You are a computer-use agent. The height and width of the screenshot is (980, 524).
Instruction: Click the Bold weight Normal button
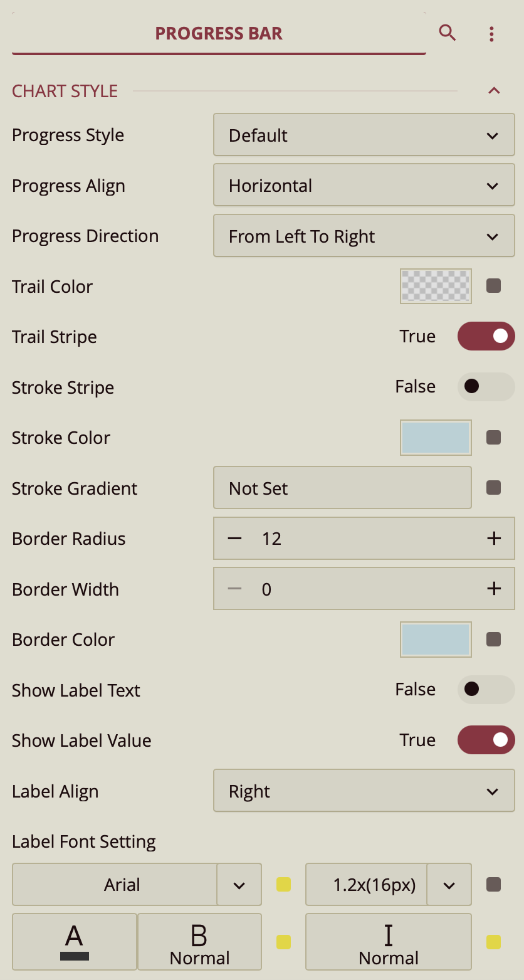tap(199, 942)
